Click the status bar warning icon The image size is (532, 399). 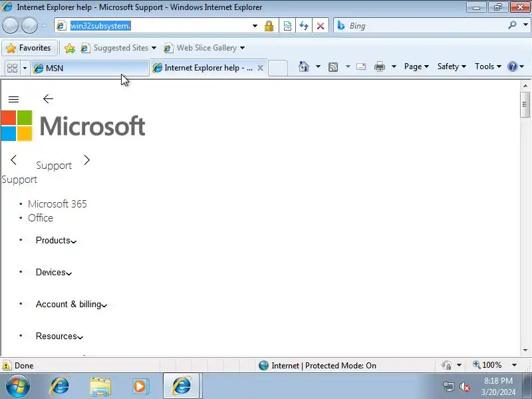(7, 366)
